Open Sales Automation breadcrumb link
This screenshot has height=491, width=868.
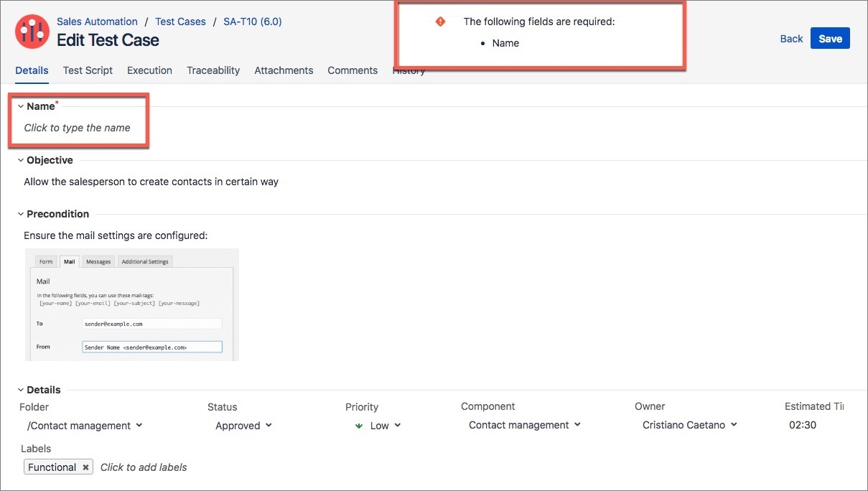(97, 22)
